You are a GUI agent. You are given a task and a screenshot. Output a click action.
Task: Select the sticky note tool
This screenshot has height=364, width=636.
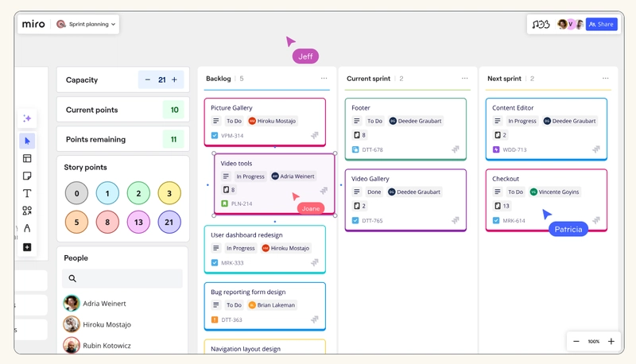point(27,176)
